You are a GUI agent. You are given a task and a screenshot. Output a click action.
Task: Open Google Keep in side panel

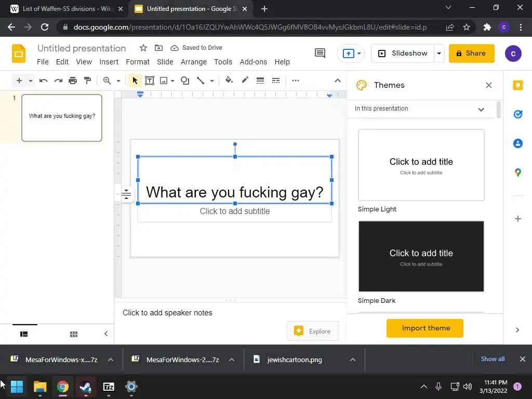[518, 85]
